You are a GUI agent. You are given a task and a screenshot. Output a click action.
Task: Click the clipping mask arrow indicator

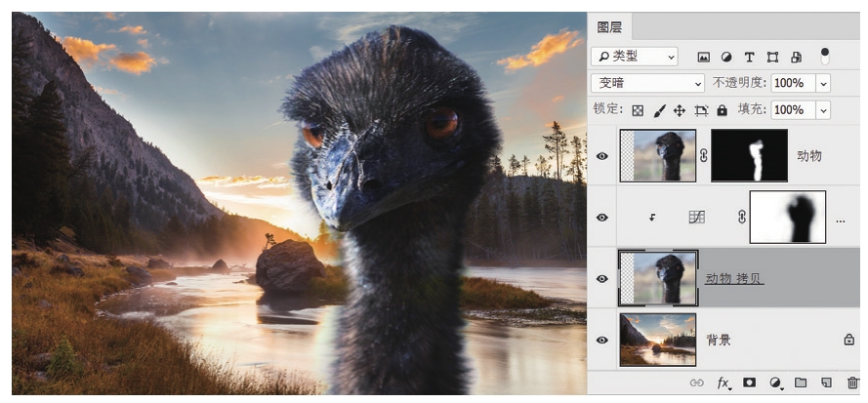(x=652, y=218)
